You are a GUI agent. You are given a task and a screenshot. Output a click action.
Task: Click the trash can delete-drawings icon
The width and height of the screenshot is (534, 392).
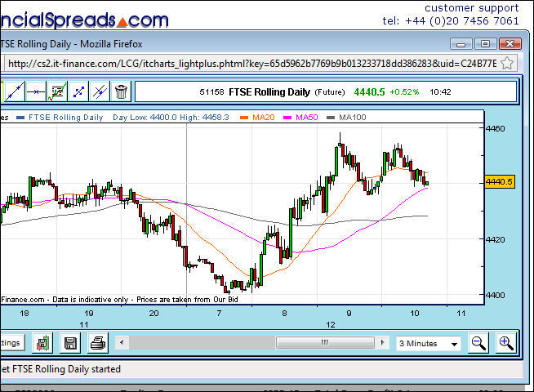121,91
